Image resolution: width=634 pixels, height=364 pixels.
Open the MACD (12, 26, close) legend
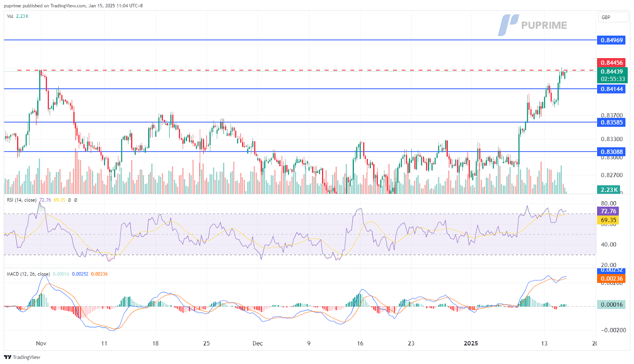tap(29, 274)
